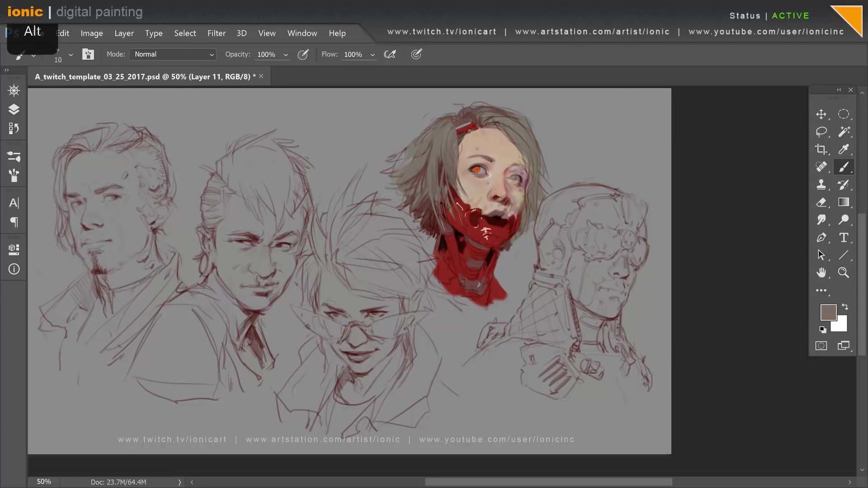
Task: Close the A_twitch_template document tab
Action: click(261, 76)
